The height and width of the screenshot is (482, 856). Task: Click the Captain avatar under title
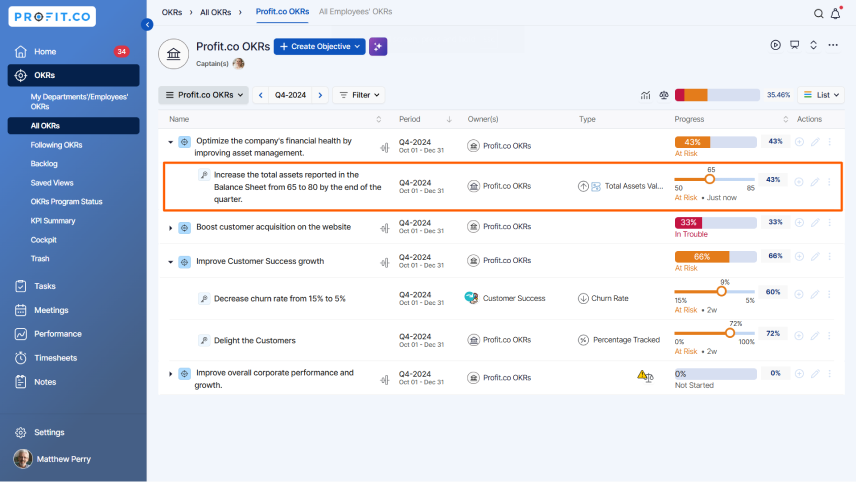[239, 63]
